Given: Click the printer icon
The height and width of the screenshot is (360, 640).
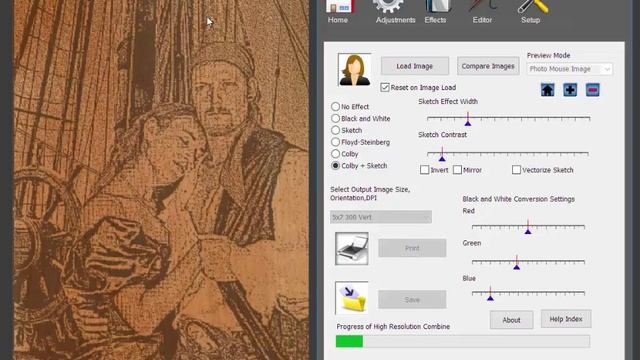Looking at the screenshot, I should tap(352, 249).
